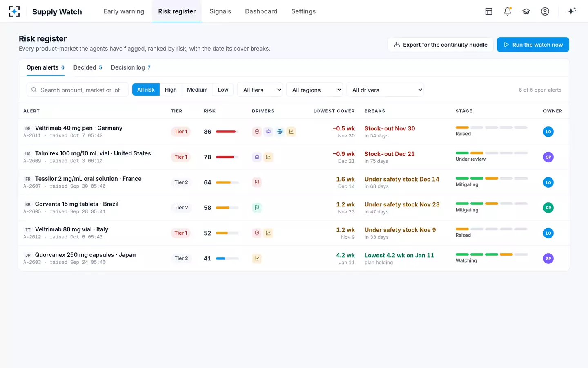This screenshot has width=588, height=368.
Task: Click Export for the continuity huddle
Action: pos(441,45)
